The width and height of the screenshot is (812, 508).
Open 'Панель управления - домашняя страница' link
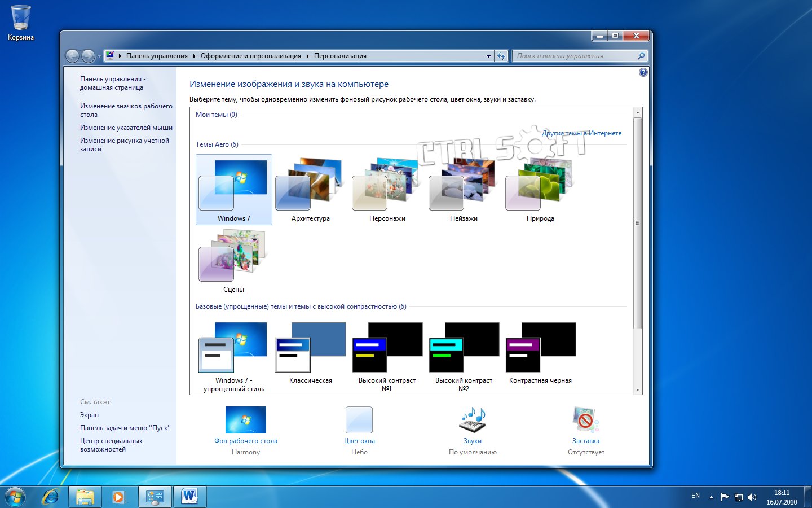point(113,83)
